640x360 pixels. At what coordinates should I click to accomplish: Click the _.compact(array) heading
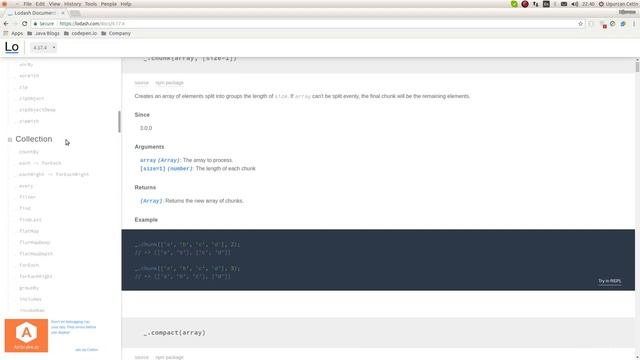[x=175, y=333]
